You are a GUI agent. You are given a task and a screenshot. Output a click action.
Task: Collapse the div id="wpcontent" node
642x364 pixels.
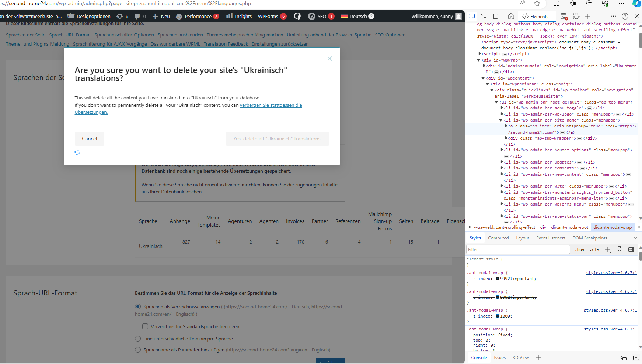point(483,78)
